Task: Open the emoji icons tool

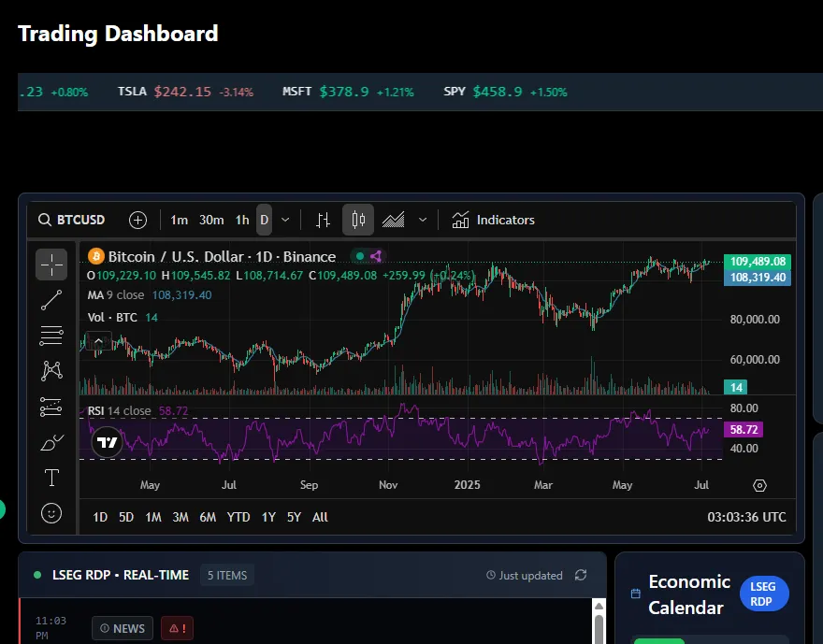Action: pos(51,513)
